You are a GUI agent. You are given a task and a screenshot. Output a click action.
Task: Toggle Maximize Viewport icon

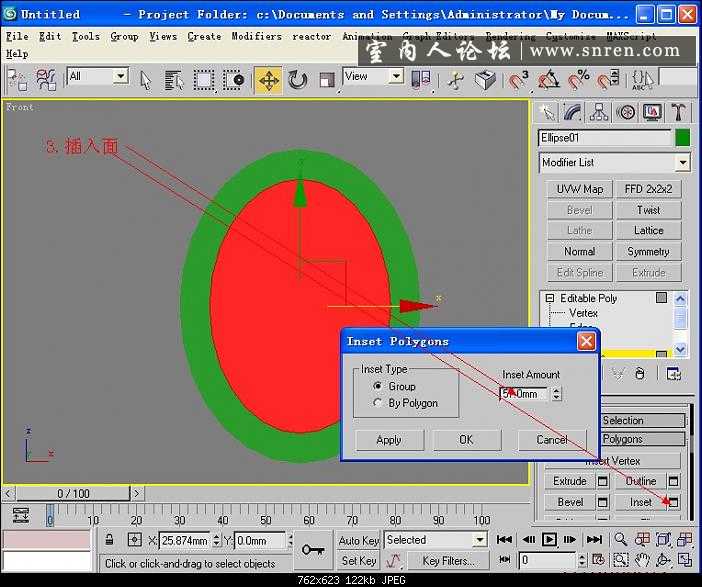tap(685, 560)
